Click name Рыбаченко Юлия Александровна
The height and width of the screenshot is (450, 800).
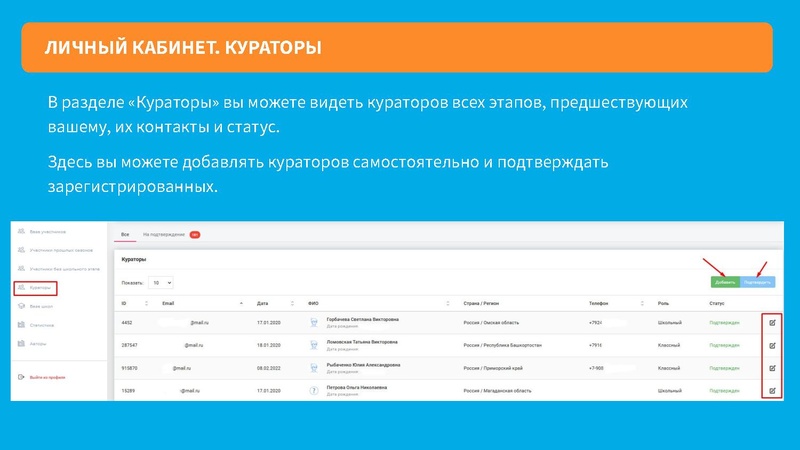[363, 365]
